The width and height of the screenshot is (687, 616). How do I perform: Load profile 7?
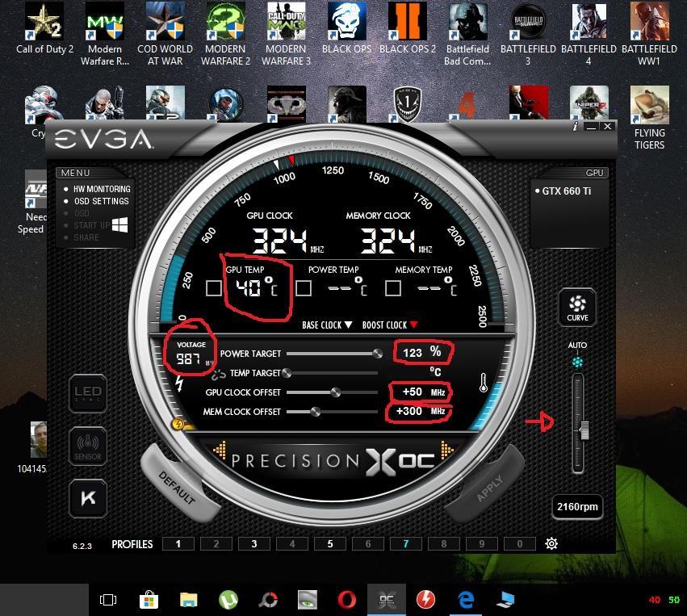pos(406,543)
